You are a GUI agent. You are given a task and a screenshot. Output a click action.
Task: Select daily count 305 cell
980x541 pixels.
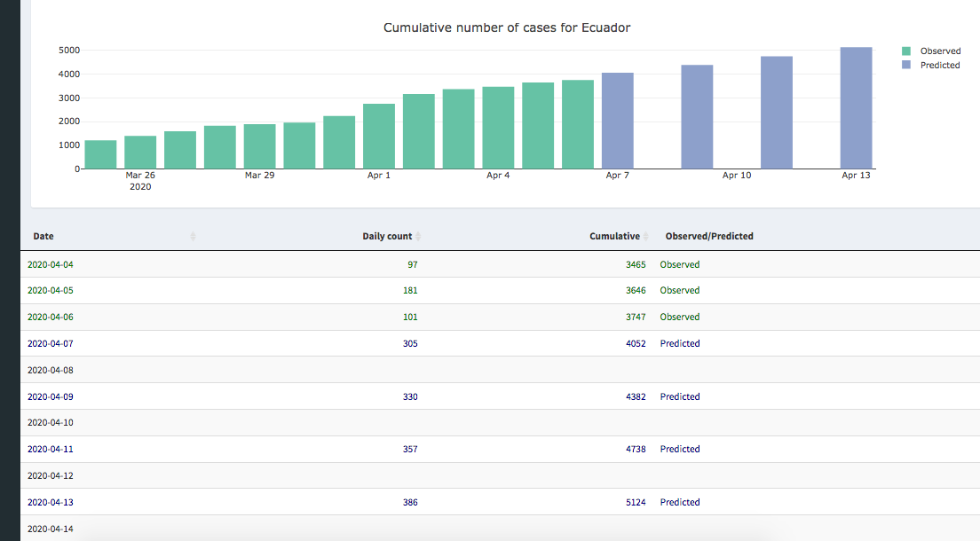point(409,343)
